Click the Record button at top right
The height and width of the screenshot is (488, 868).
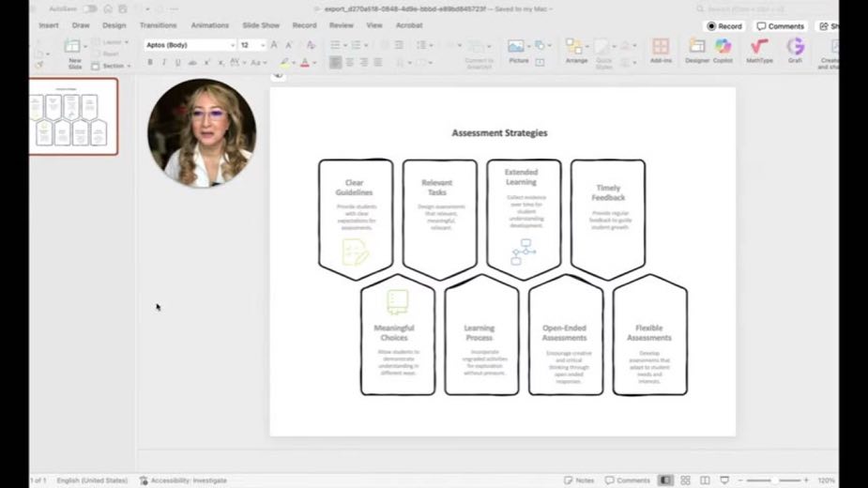click(x=724, y=26)
